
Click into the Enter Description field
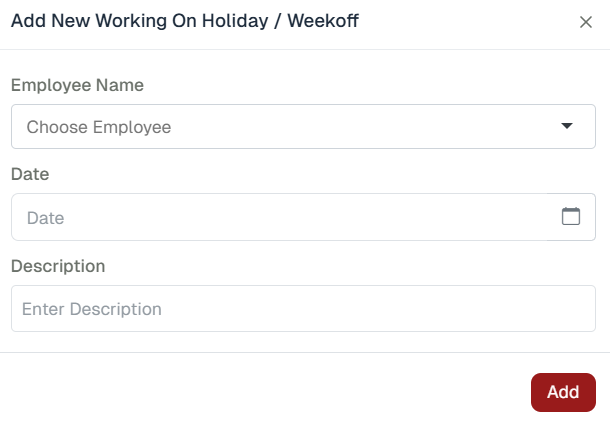pyautogui.click(x=303, y=309)
